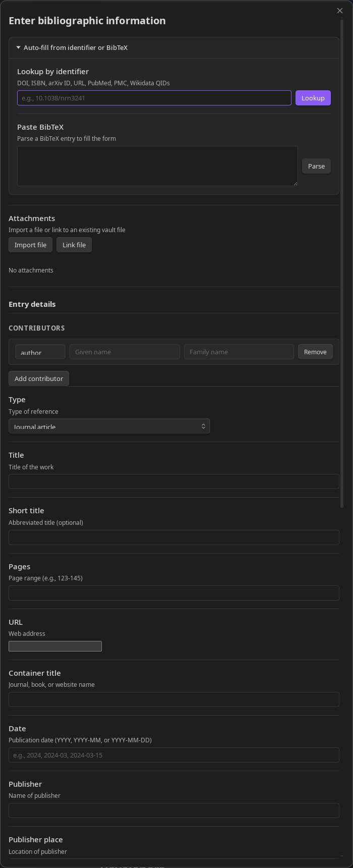This screenshot has height=868, width=353.
Task: Open the Type of reference dropdown
Action: click(x=109, y=426)
